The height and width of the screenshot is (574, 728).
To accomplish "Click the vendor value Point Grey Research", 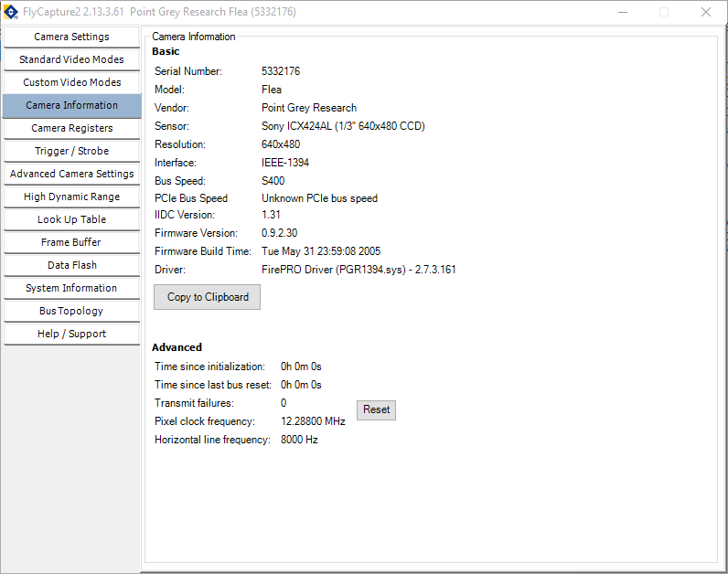I will coord(309,108).
